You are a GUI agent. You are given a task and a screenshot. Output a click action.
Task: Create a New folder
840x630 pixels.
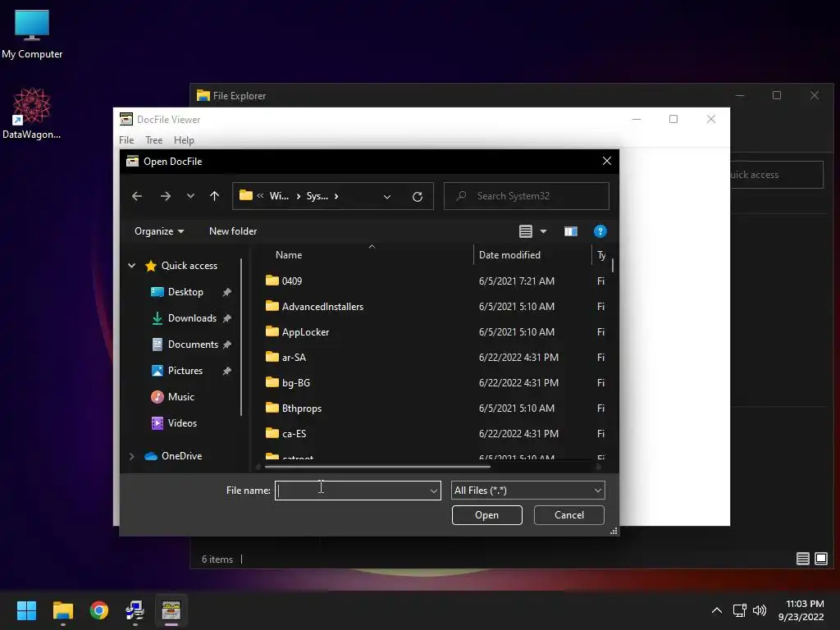coord(233,231)
